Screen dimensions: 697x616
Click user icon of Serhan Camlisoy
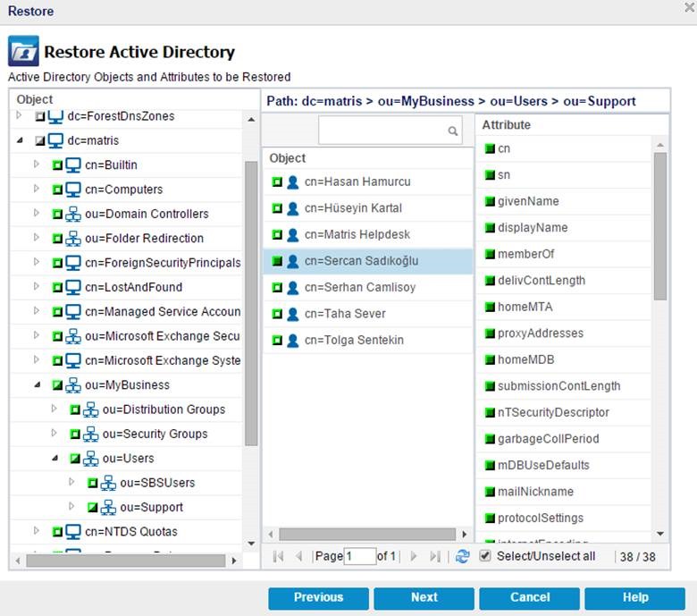pos(292,287)
